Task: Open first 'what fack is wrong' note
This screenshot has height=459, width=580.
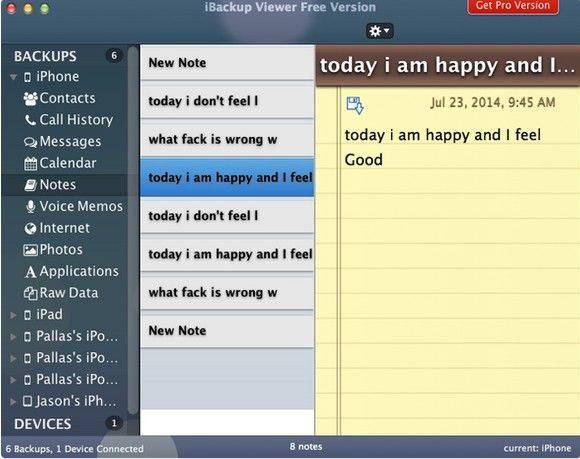Action: coord(227,139)
